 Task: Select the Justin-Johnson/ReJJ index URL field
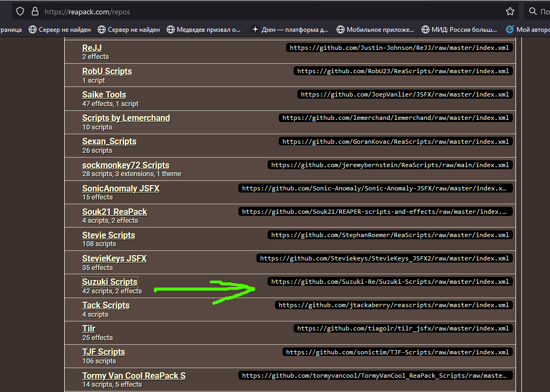pyautogui.click(x=399, y=48)
